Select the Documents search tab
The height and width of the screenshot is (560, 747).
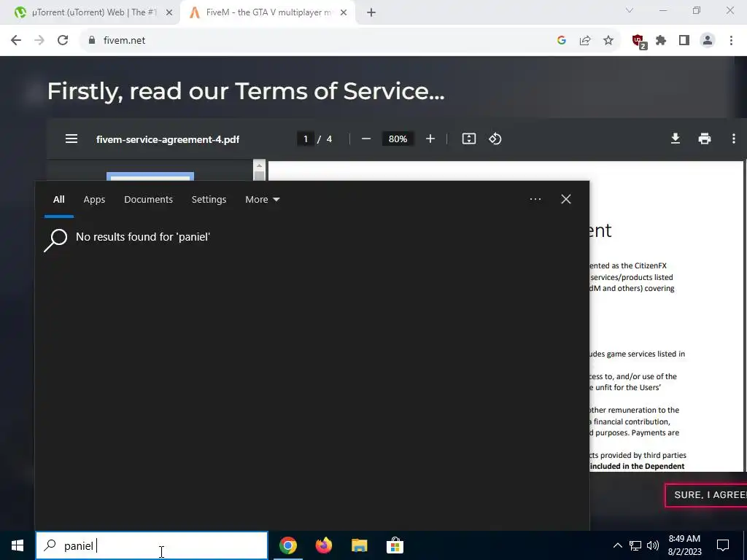coord(148,200)
